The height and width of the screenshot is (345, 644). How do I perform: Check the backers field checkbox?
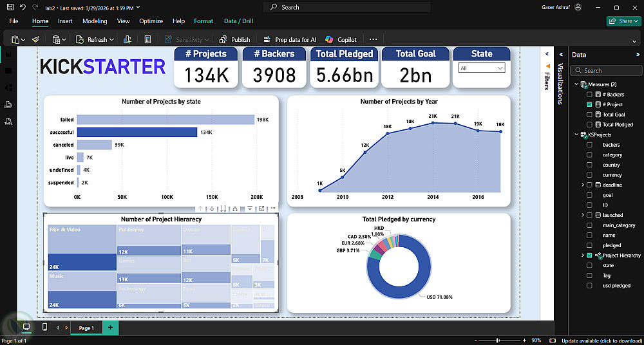(589, 145)
